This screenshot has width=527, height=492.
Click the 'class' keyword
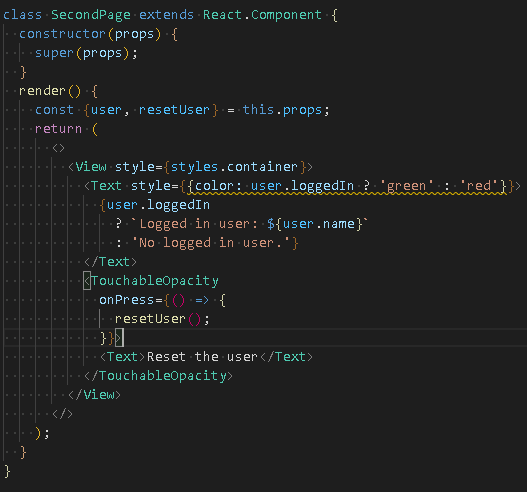click(22, 15)
